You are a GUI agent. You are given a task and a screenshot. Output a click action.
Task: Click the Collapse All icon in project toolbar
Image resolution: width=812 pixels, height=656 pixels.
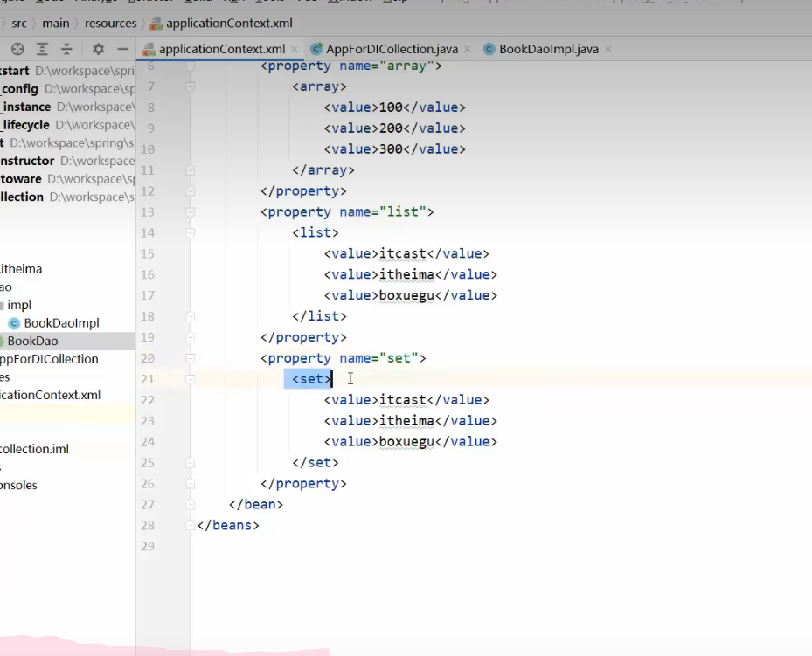coord(66,49)
